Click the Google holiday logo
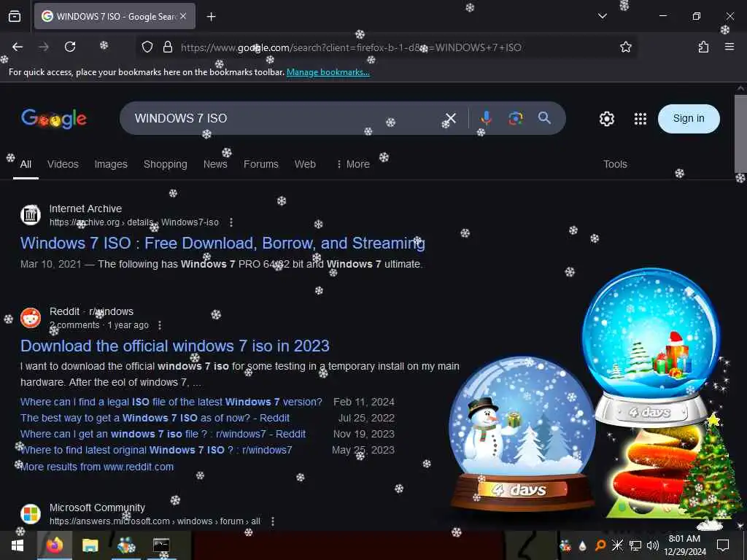 [54, 119]
